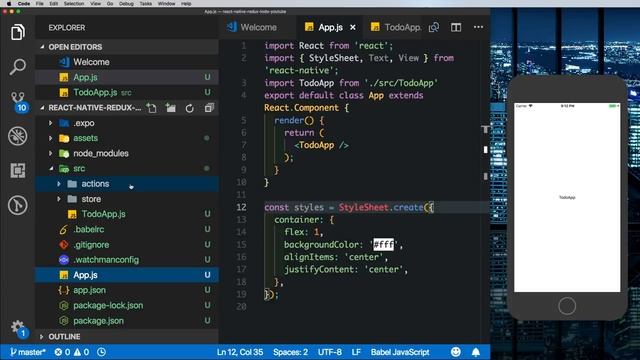The image size is (640, 360).
Task: Open the package-lock.json file
Action: (127, 305)
